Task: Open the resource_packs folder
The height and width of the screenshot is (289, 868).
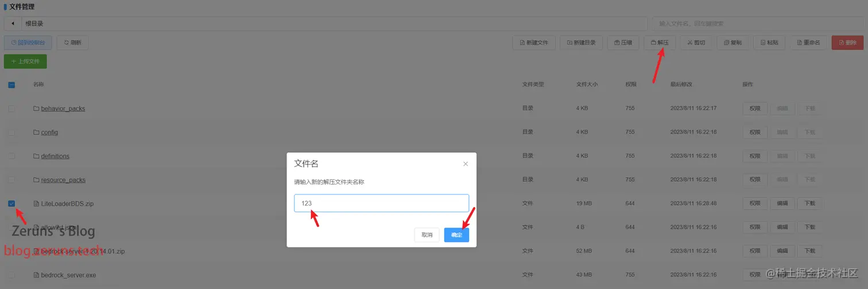Action: 63,180
